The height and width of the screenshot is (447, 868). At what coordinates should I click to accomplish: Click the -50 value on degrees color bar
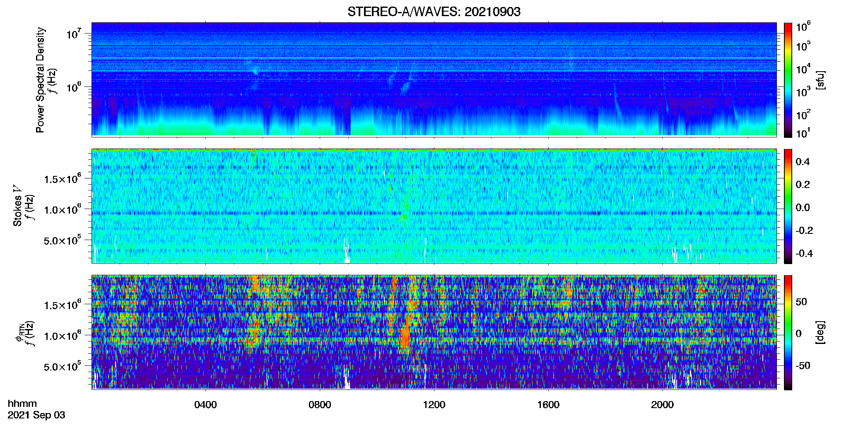click(x=803, y=365)
